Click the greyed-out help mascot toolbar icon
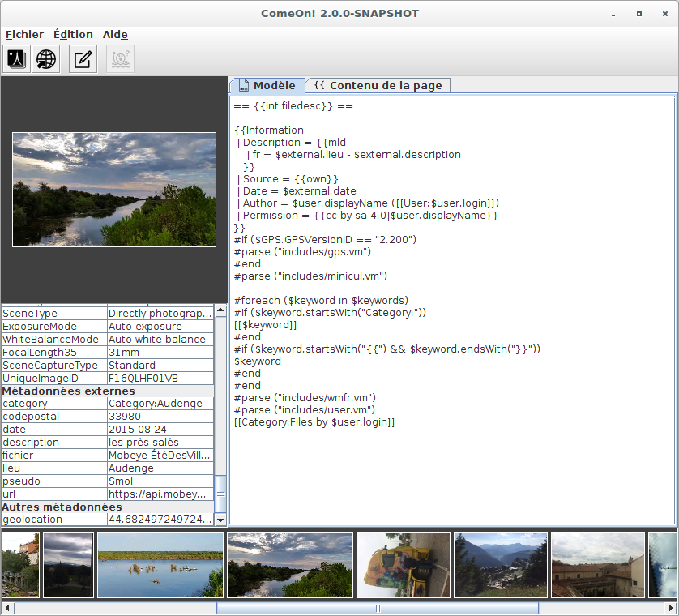This screenshot has width=679, height=616. tap(121, 59)
